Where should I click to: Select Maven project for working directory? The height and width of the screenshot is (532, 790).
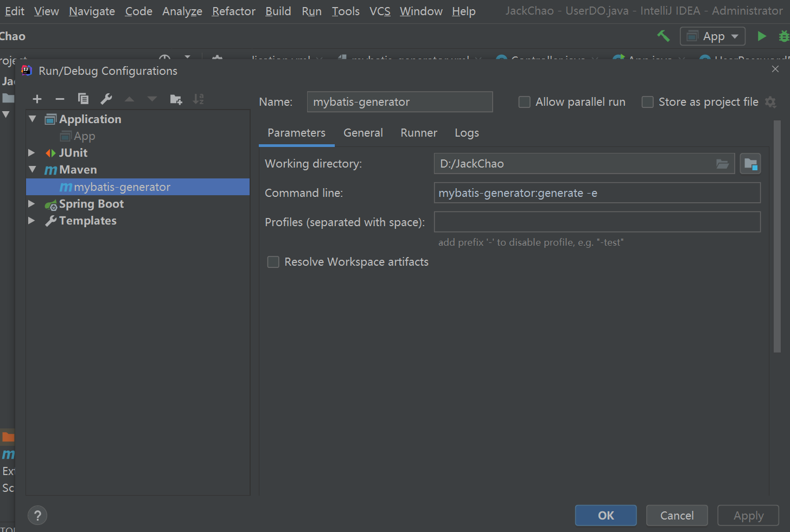point(750,164)
